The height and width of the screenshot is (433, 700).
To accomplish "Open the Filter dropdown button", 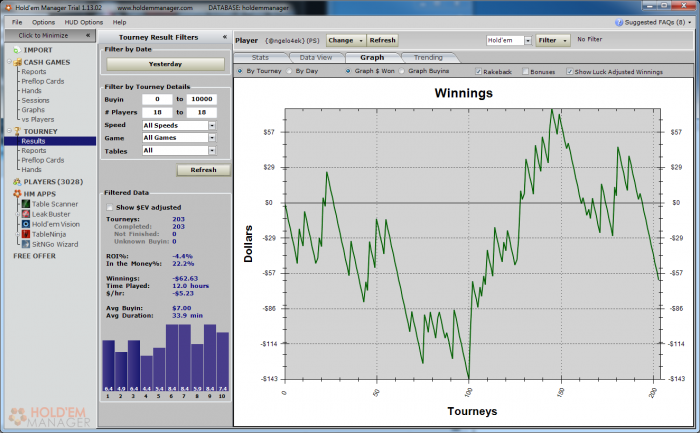I will (x=553, y=40).
